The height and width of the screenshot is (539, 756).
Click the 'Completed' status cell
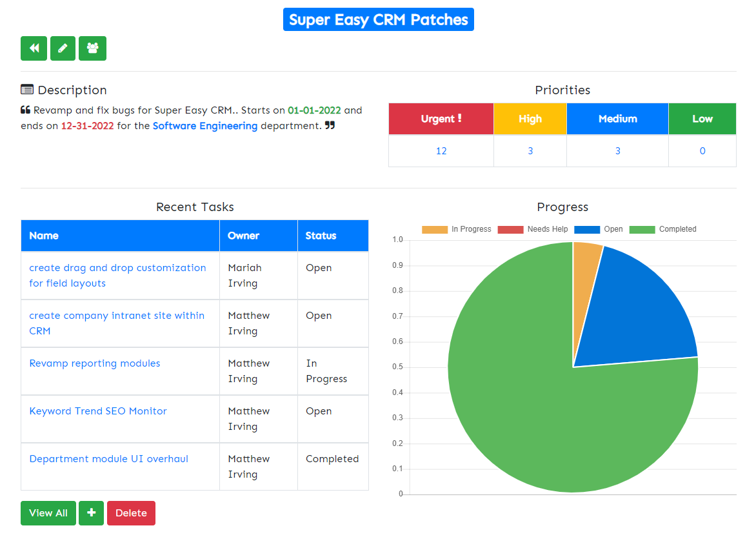pos(333,467)
